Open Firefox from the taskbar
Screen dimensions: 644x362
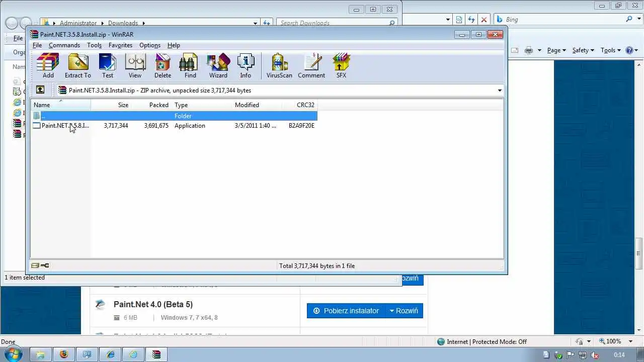63,354
